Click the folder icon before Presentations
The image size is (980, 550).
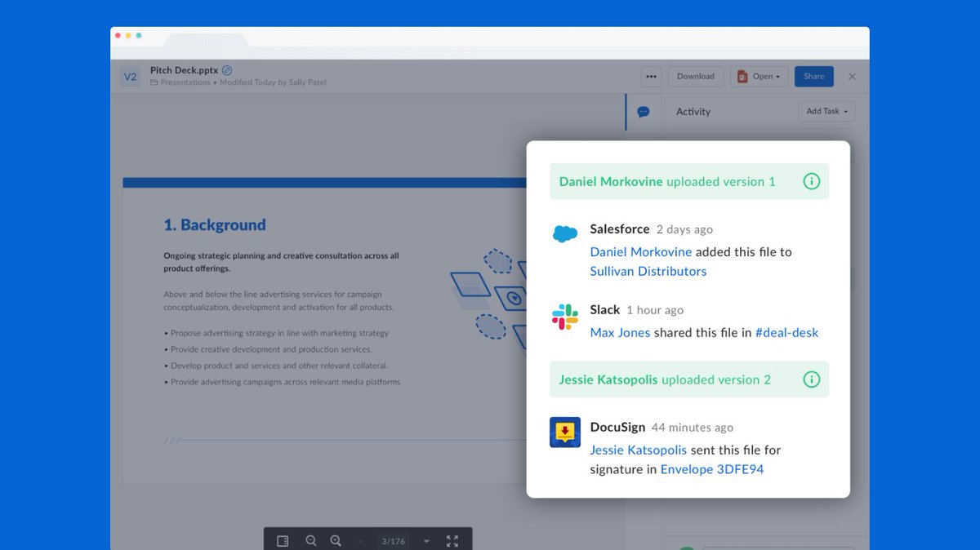[154, 82]
